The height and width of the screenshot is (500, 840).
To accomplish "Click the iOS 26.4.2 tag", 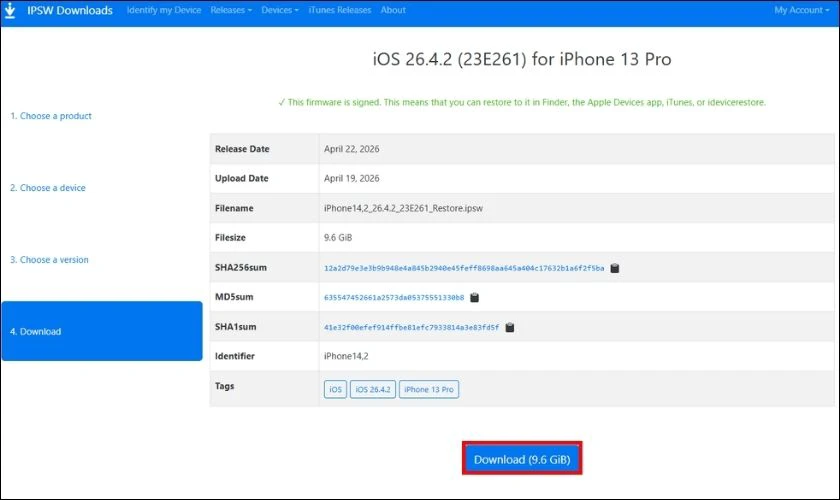I will point(373,389).
